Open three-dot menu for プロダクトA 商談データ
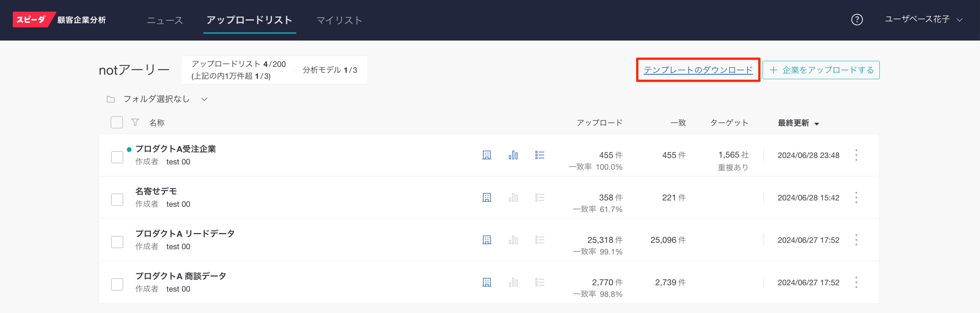 pyautogui.click(x=856, y=283)
